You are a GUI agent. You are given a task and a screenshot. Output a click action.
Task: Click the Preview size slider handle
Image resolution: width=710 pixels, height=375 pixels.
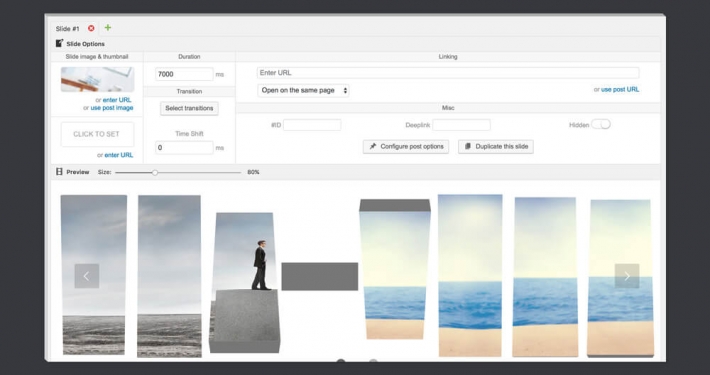[155, 172]
